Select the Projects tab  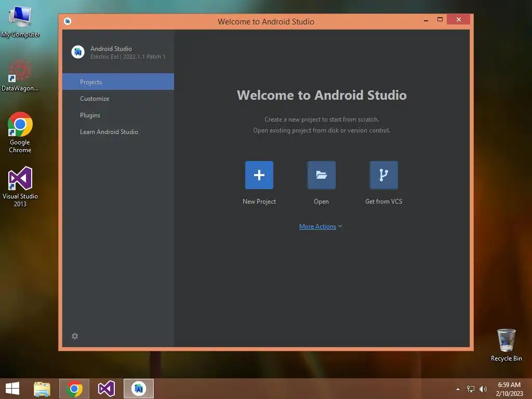[x=118, y=82]
